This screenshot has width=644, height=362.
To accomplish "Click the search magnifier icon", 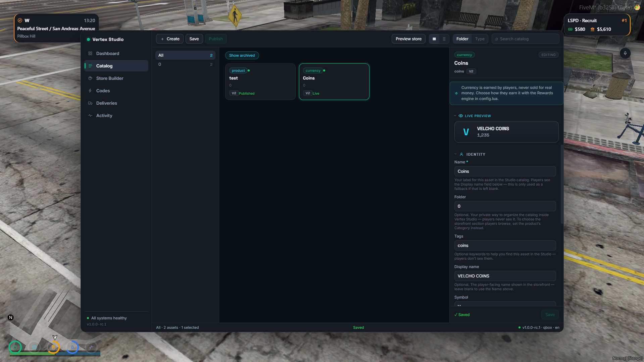I will coord(497,39).
